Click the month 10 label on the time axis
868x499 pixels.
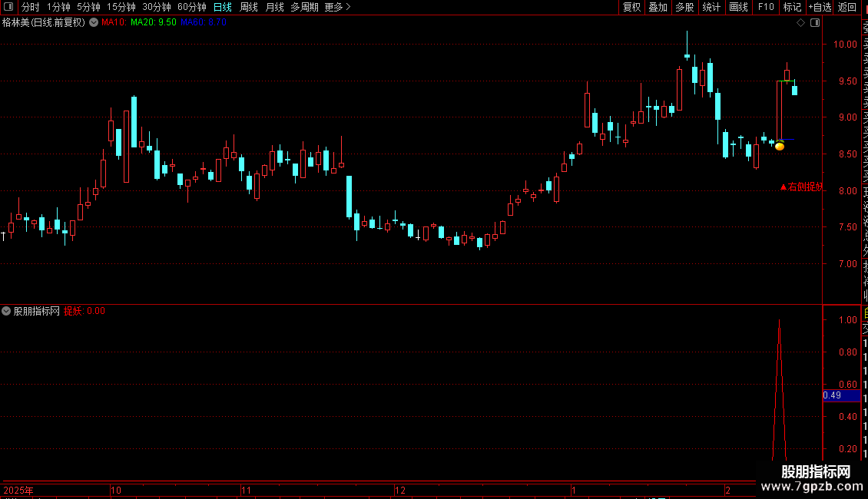pos(116,490)
